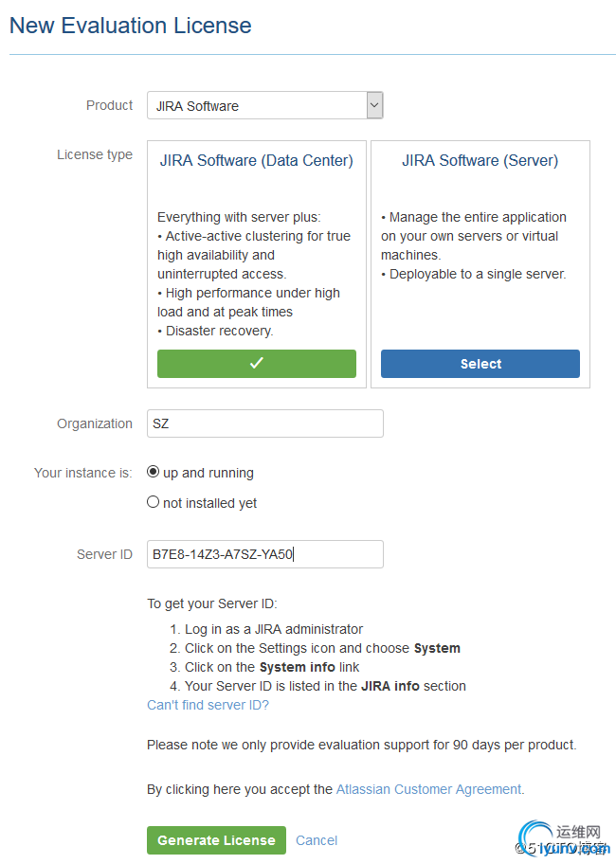
Task: Click the JIRA Software (Data Center) heading
Action: pyautogui.click(x=256, y=160)
